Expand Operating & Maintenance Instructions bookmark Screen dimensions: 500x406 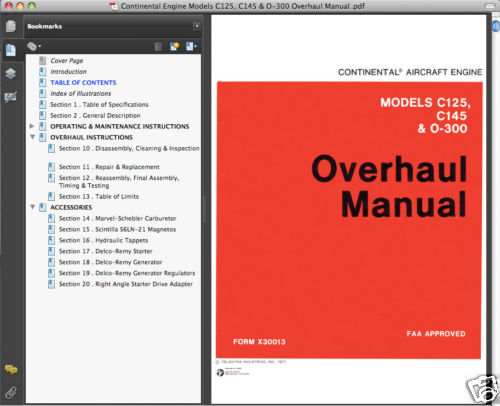[x=32, y=126]
